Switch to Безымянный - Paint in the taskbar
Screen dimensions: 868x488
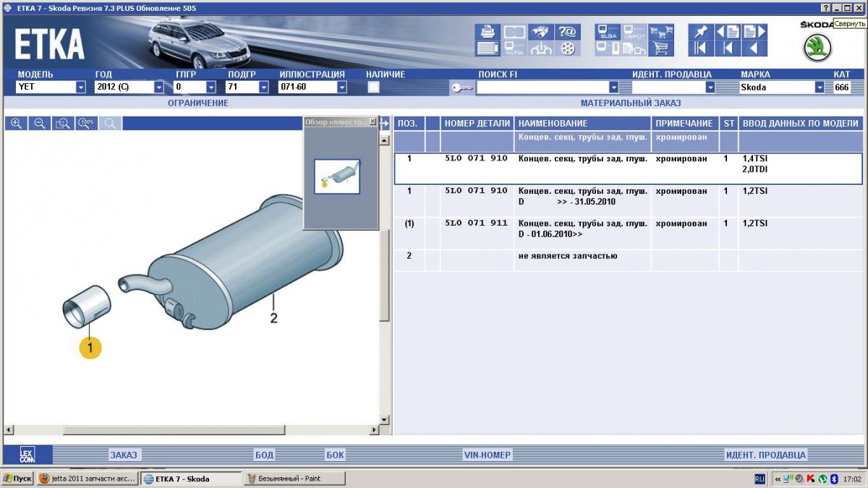[294, 479]
